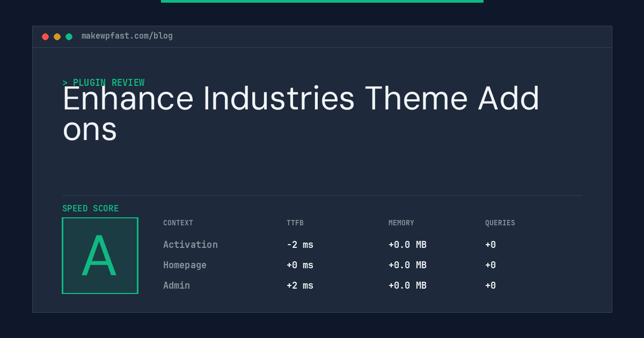644x338 pixels.
Task: Click the CONTEXT column header
Action: (178, 223)
